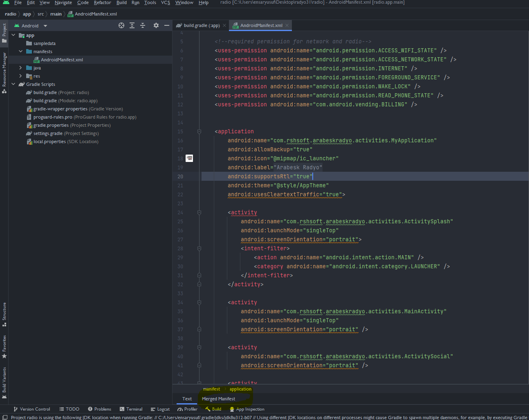Click the Select Opened File target icon
The image size is (529, 420).
121,25
